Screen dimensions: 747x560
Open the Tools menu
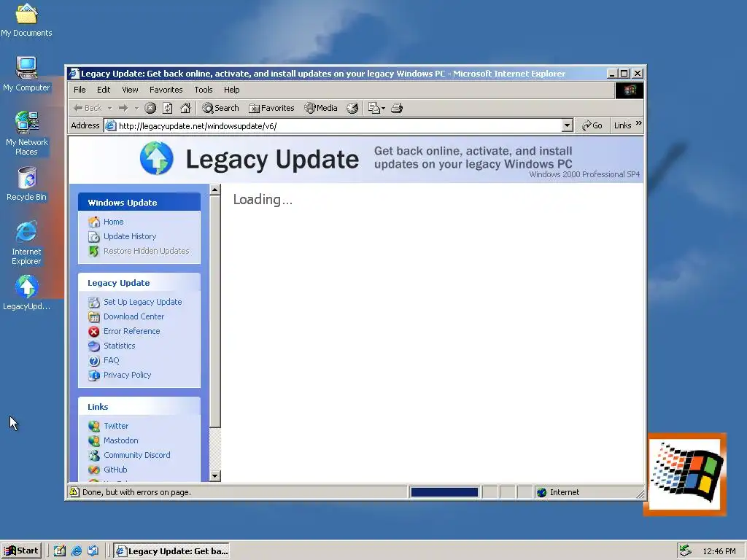click(x=204, y=90)
